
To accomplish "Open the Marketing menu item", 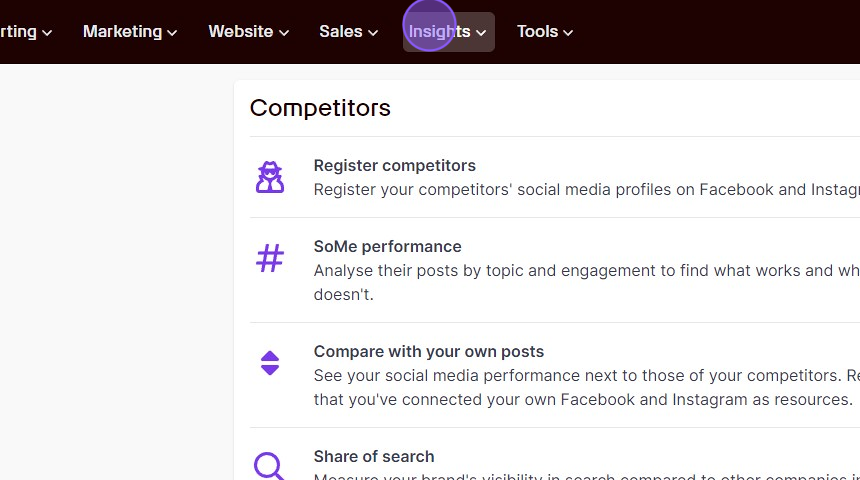I will point(130,32).
